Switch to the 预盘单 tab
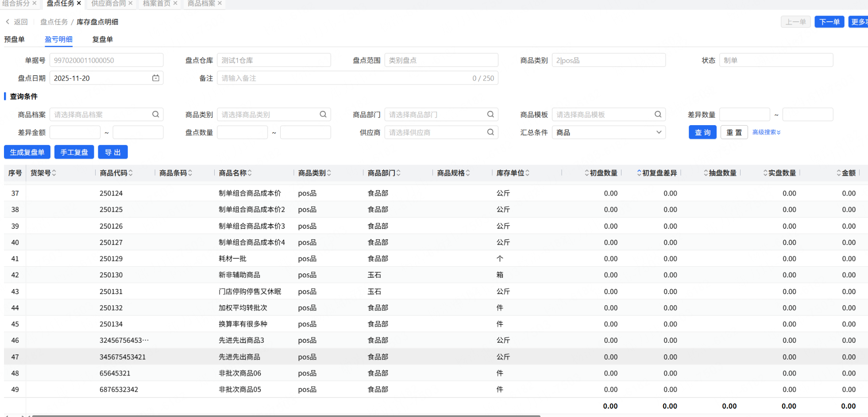Screen dimensions: 868x417 [15, 39]
